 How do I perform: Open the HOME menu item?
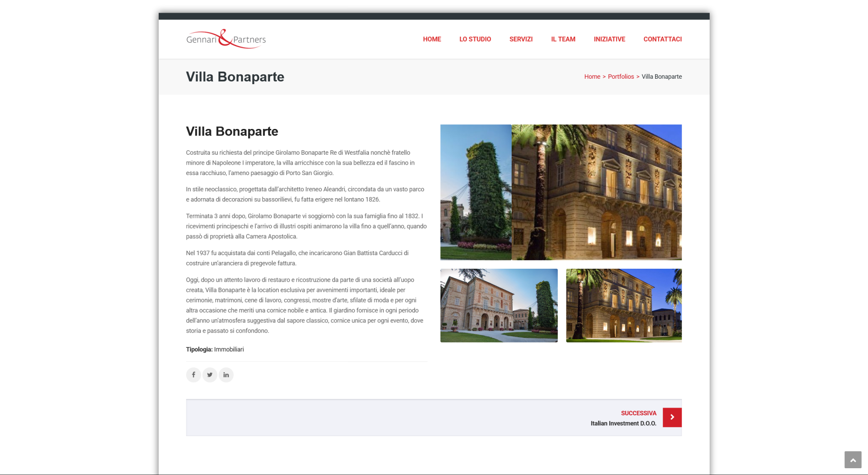coord(432,39)
